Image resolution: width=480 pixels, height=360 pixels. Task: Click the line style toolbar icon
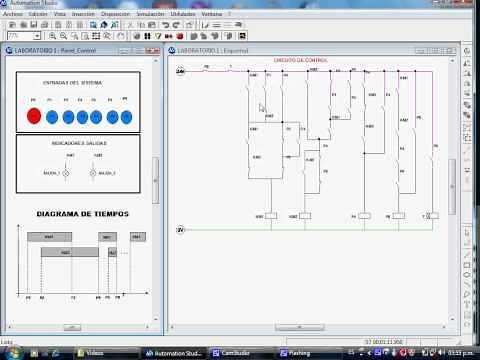click(217, 25)
